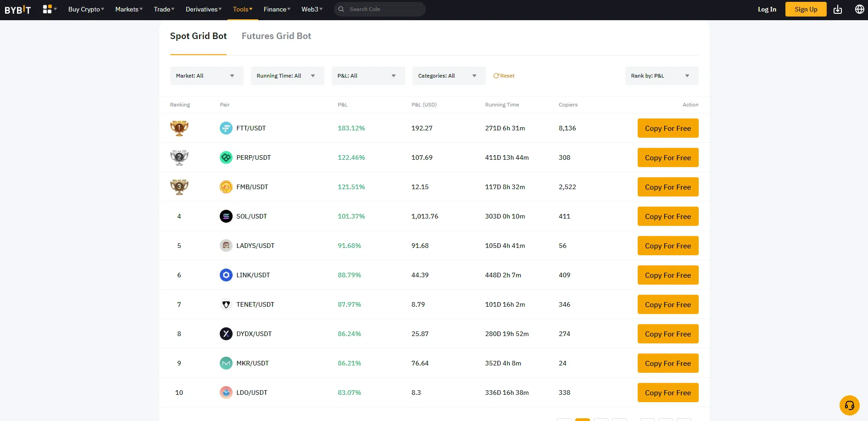
Task: Open the Rank by: P&L dropdown
Action: [x=662, y=76]
